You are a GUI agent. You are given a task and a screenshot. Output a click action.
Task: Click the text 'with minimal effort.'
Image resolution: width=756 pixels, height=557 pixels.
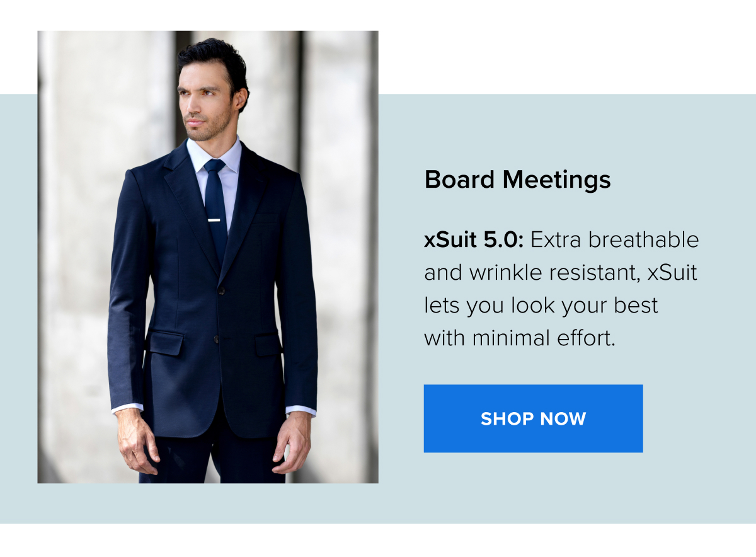(x=519, y=338)
